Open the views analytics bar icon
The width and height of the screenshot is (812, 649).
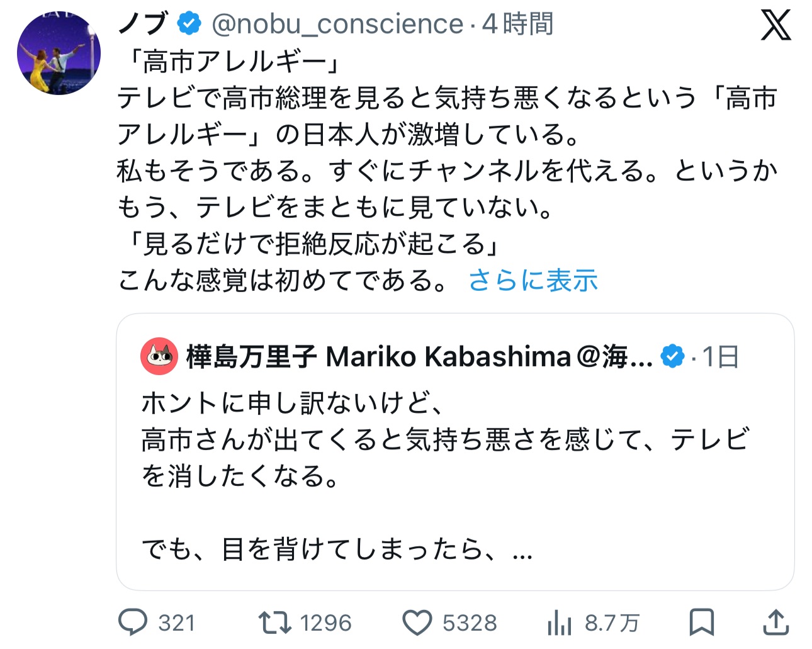tap(559, 623)
